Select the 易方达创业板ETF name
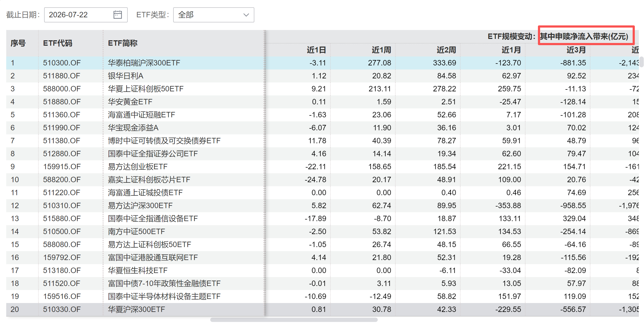The width and height of the screenshot is (644, 326). coord(137,167)
